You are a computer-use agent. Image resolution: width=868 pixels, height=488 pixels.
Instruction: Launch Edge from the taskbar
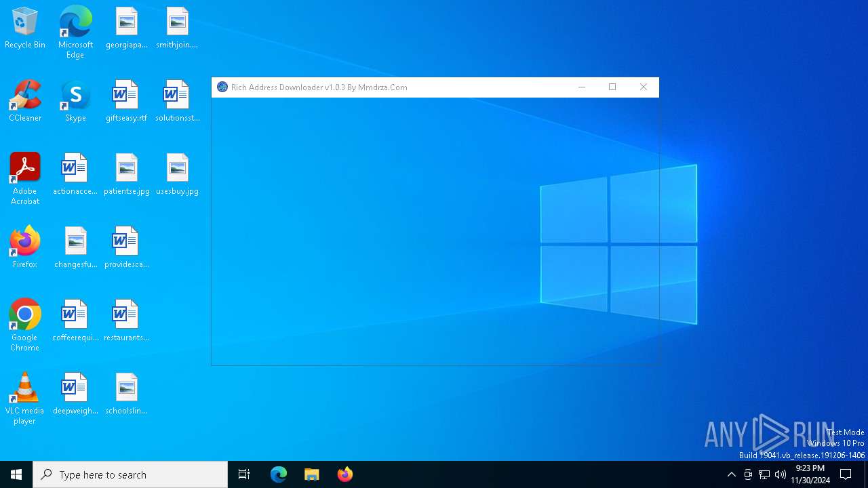pos(279,474)
